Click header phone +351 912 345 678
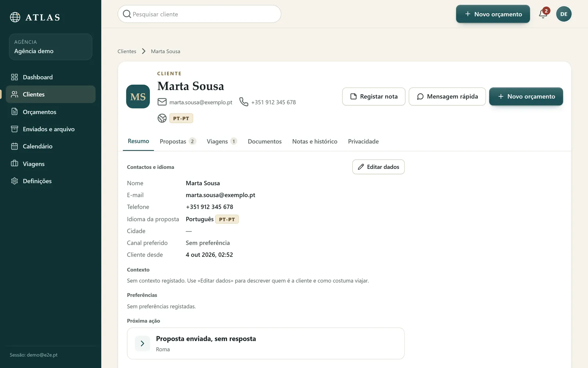This screenshot has width=588, height=368. pos(273,102)
